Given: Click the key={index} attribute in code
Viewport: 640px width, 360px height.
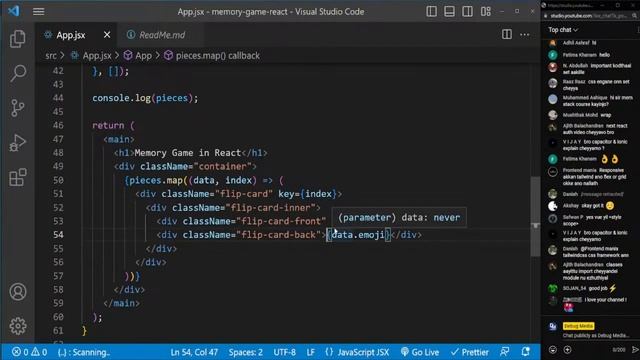Looking at the screenshot, I should (x=307, y=194).
